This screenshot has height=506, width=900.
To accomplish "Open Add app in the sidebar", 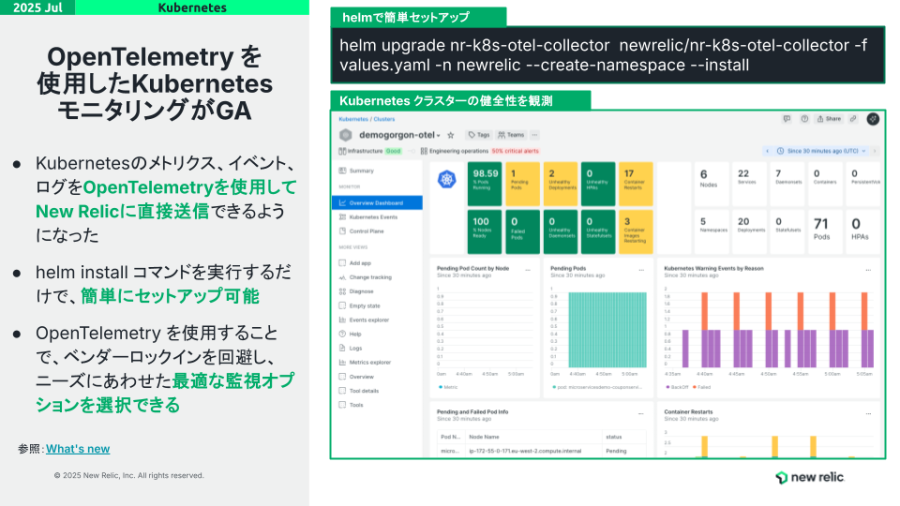I will pos(360,263).
